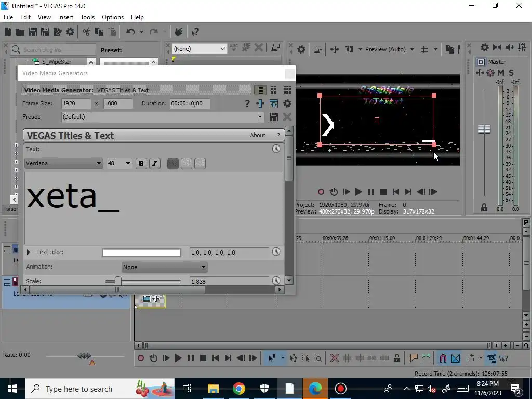
Task: Click the Frame Size width field 1920
Action: click(76, 103)
